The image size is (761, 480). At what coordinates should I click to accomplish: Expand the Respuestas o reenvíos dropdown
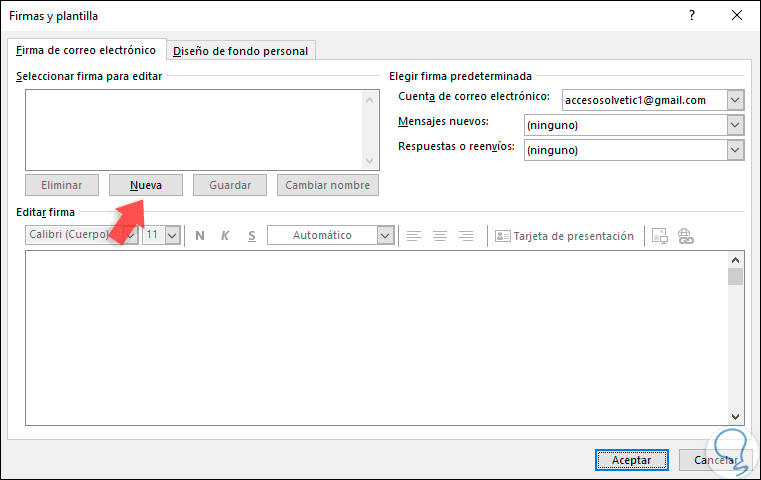point(736,150)
